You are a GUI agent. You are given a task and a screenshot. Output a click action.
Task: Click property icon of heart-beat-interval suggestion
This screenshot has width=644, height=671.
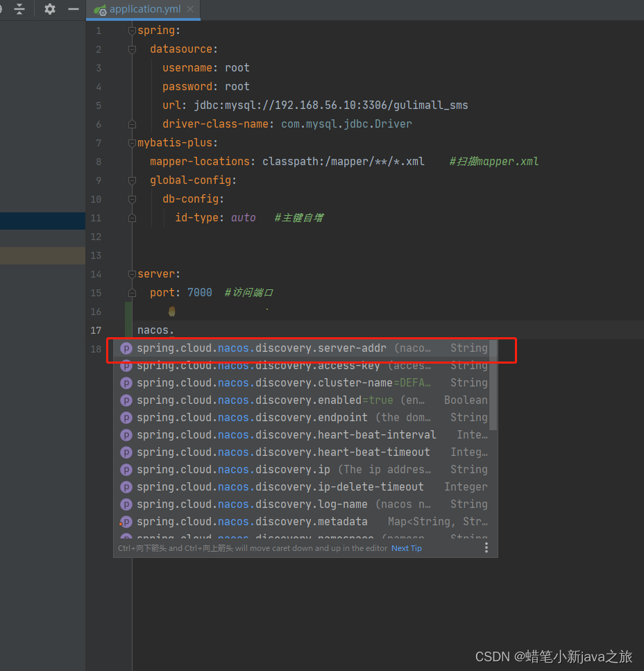[126, 435]
